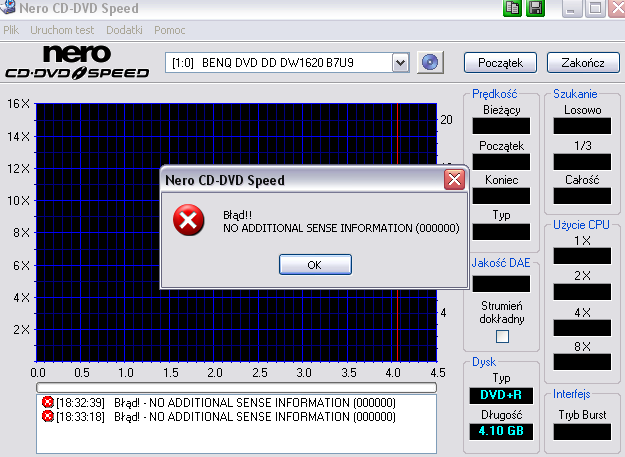625x457 pixels.
Task: Click the Zakończ button
Action: [x=583, y=63]
